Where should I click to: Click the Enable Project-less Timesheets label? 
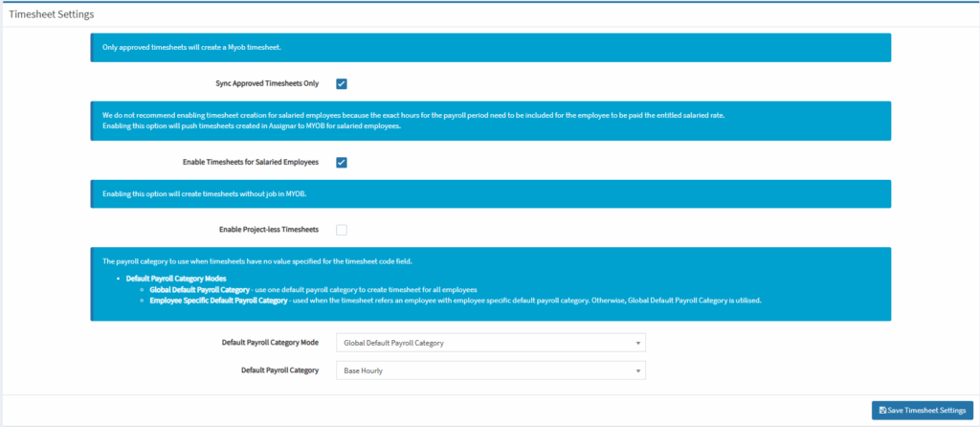click(269, 230)
